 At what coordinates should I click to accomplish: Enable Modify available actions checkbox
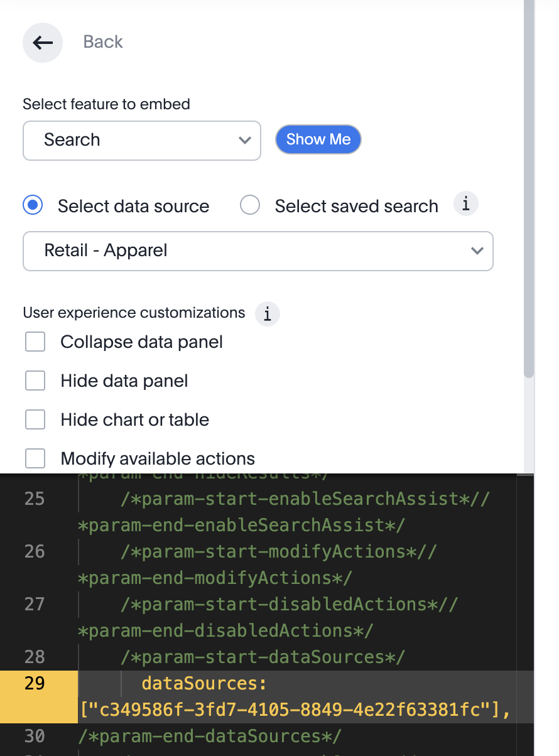[x=35, y=459]
